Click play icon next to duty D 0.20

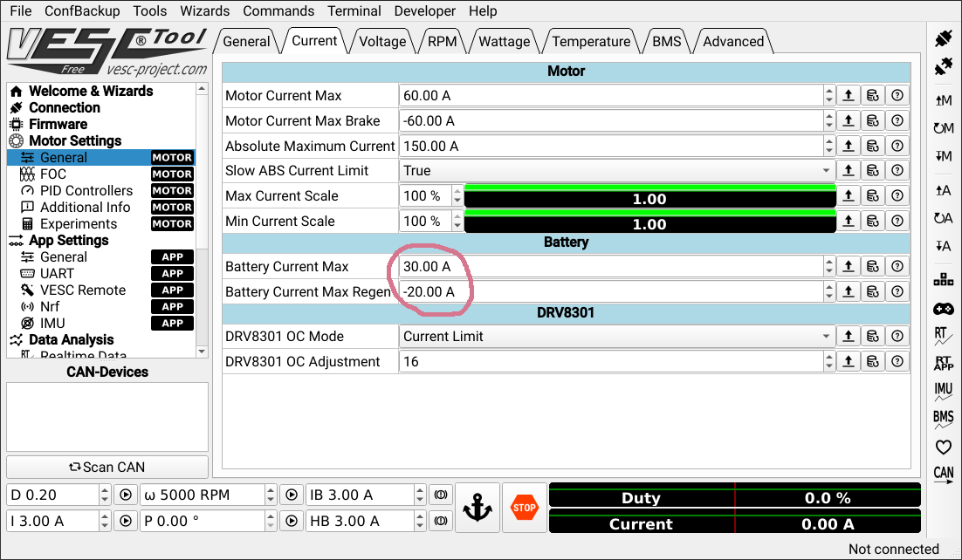126,495
